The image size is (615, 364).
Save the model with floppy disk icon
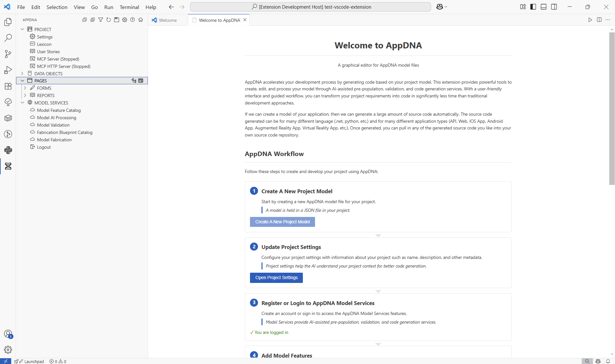click(x=117, y=20)
